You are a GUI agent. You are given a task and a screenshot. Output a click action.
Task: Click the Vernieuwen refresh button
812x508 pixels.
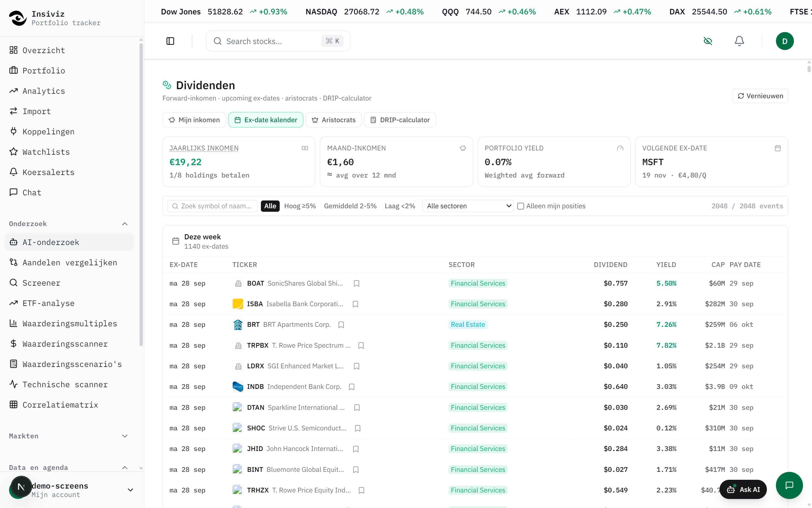point(760,96)
